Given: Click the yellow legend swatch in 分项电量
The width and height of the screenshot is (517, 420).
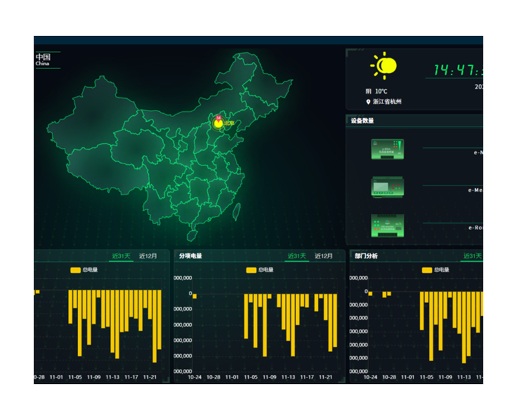Looking at the screenshot, I should (x=251, y=269).
